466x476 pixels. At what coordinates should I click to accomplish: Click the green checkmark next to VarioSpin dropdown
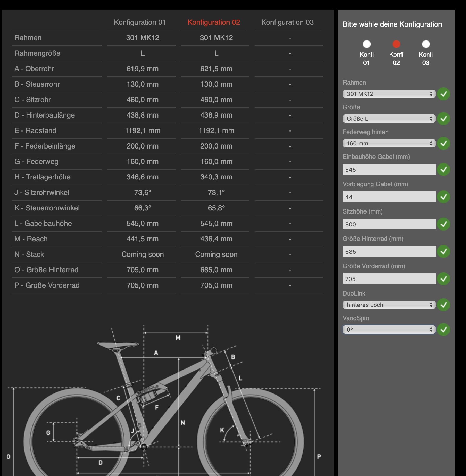point(444,330)
